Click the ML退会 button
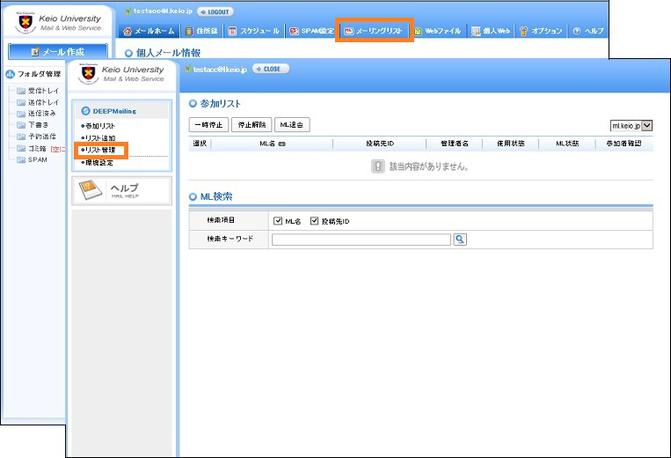Viewport: 671px width, 458px height. click(x=292, y=125)
